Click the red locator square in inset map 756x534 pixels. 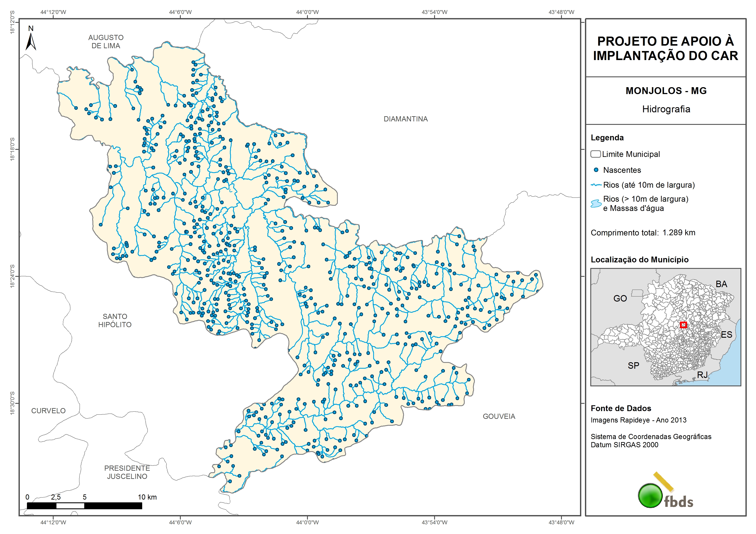(683, 325)
